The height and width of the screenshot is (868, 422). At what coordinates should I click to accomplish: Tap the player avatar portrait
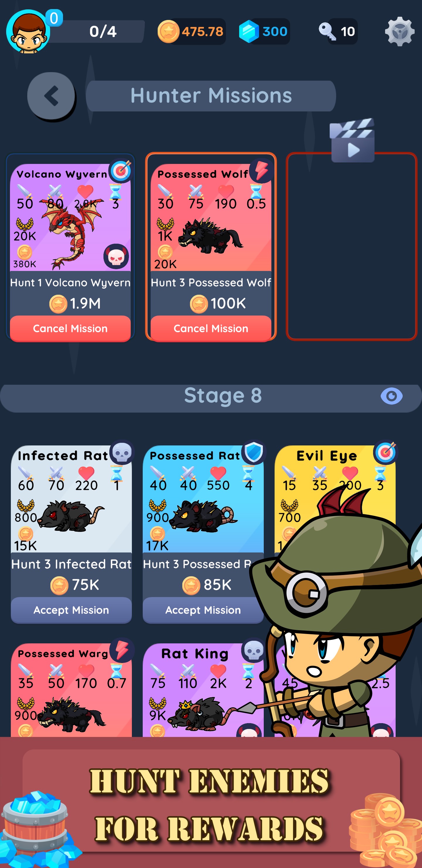click(x=28, y=31)
